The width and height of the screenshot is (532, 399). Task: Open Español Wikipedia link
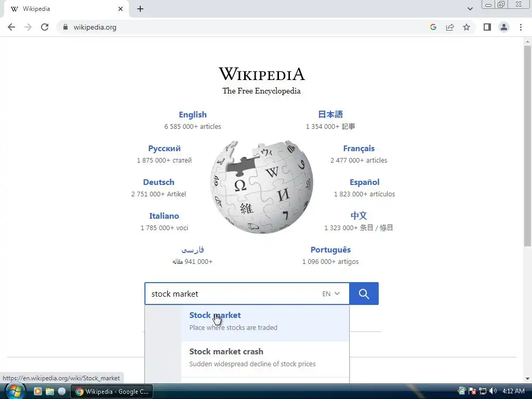(x=364, y=182)
